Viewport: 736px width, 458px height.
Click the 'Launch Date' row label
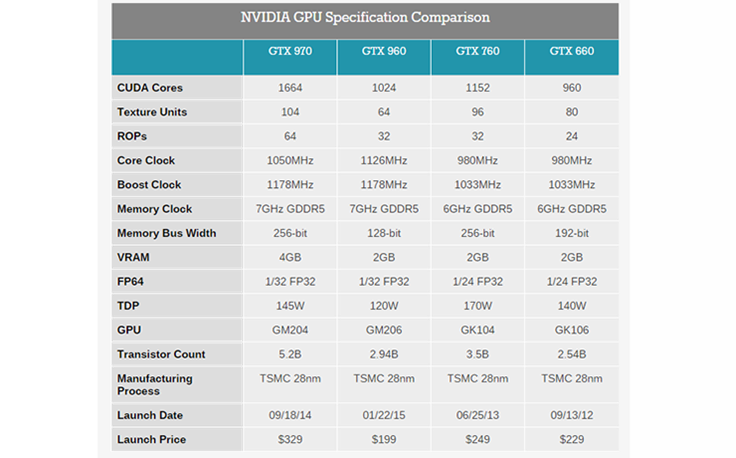click(x=150, y=415)
